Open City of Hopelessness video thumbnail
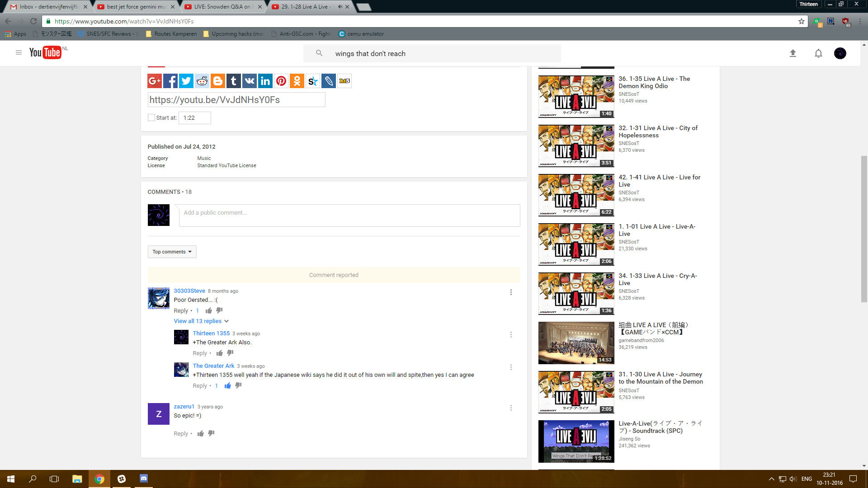 tap(576, 146)
